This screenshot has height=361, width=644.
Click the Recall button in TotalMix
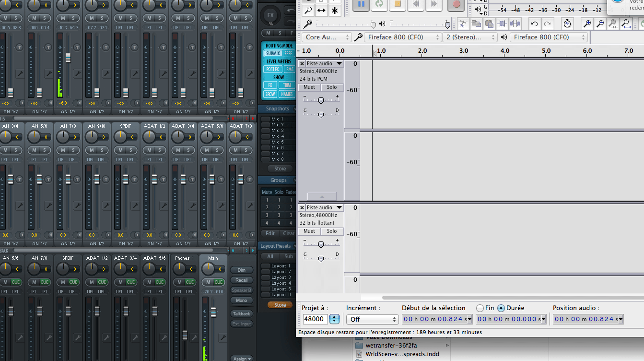[242, 280]
